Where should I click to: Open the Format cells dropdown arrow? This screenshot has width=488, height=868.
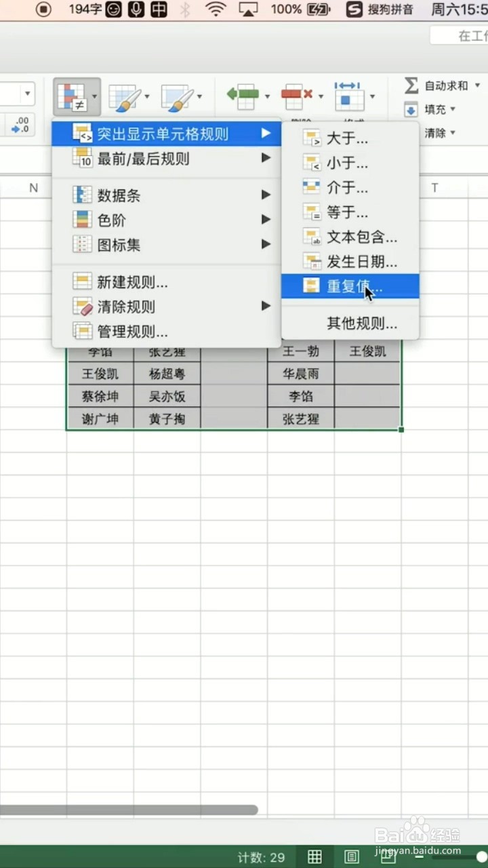tap(372, 96)
